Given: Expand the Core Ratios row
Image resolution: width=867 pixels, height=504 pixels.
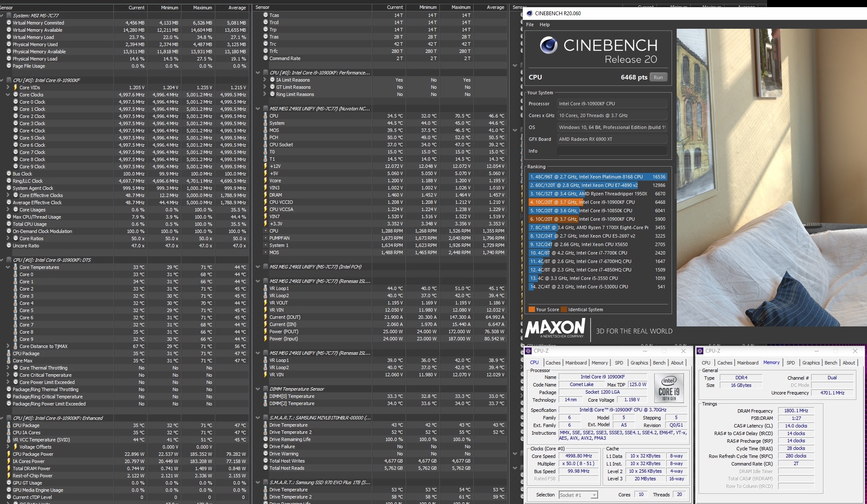Looking at the screenshot, I should pos(8,238).
